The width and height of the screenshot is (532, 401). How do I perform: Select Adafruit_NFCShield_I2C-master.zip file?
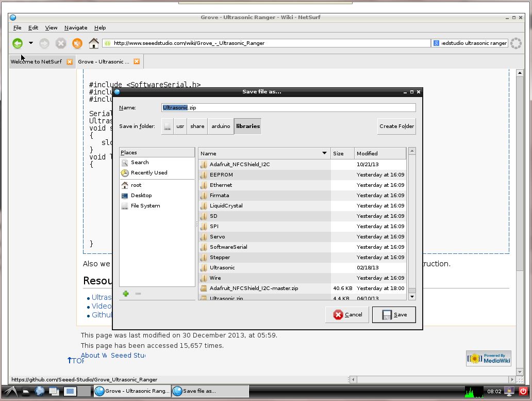[x=302, y=288]
